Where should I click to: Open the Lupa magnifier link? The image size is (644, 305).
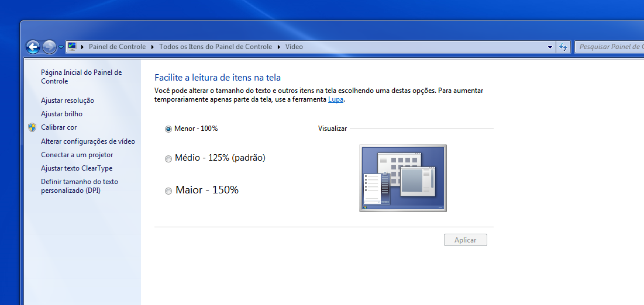(335, 99)
